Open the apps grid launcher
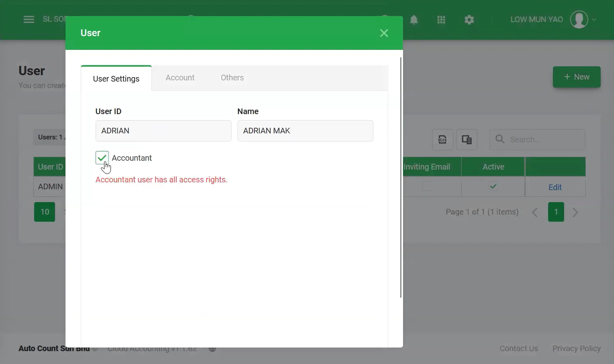 [x=441, y=20]
